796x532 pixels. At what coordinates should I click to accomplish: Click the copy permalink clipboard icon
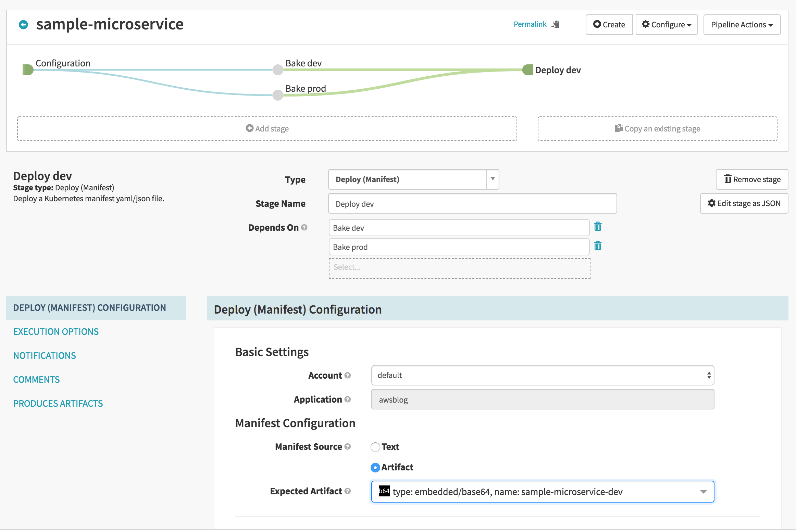(556, 25)
